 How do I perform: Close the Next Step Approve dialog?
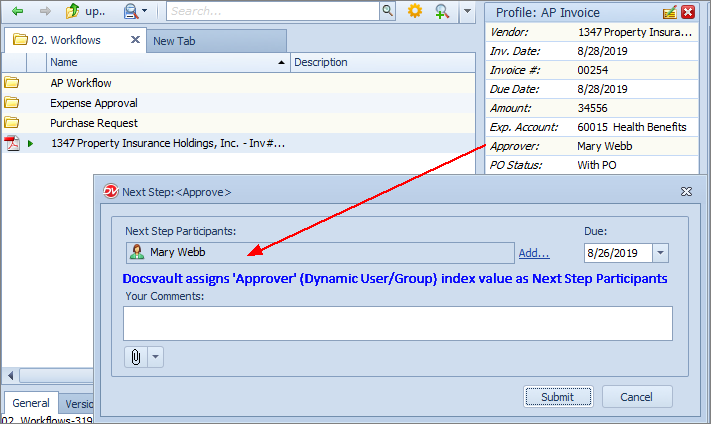(686, 192)
